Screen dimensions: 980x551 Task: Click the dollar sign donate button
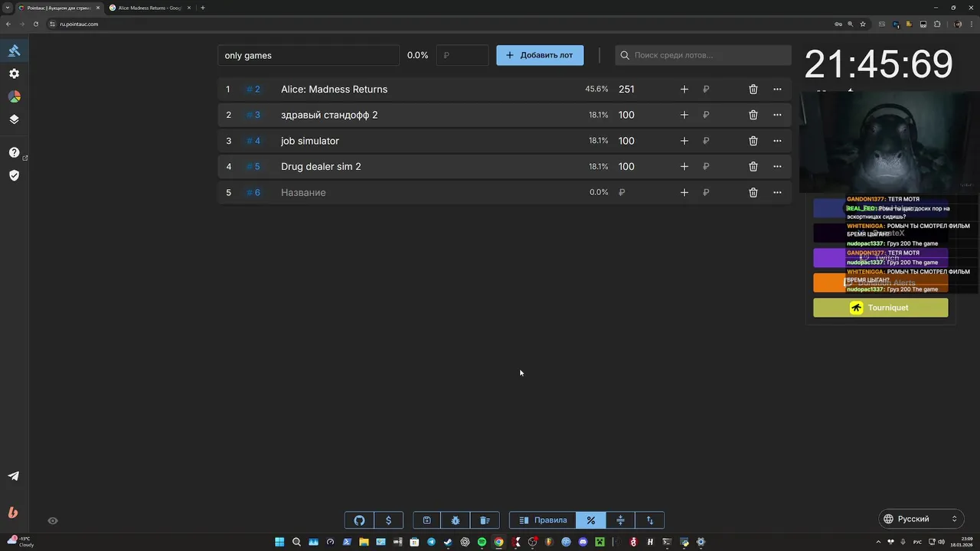click(x=388, y=520)
